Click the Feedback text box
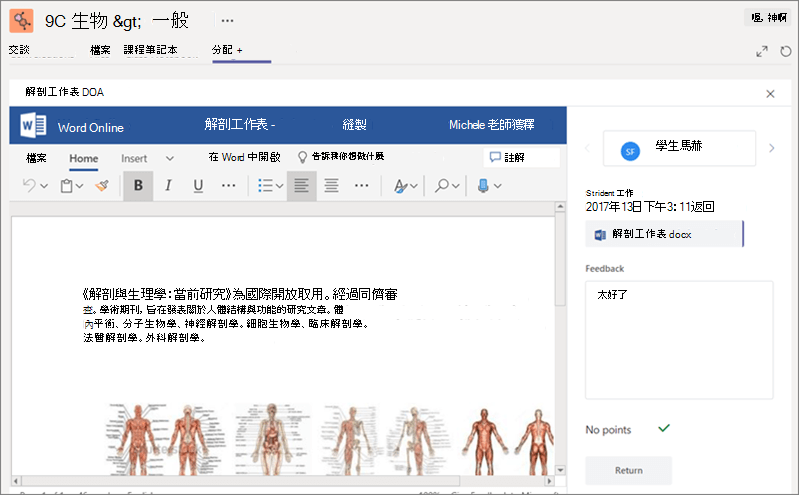Viewport: 799px width, 495px height. tap(679, 340)
